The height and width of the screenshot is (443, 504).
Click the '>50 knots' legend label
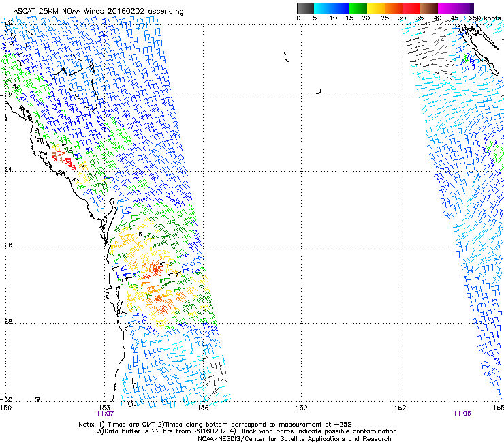point(484,18)
